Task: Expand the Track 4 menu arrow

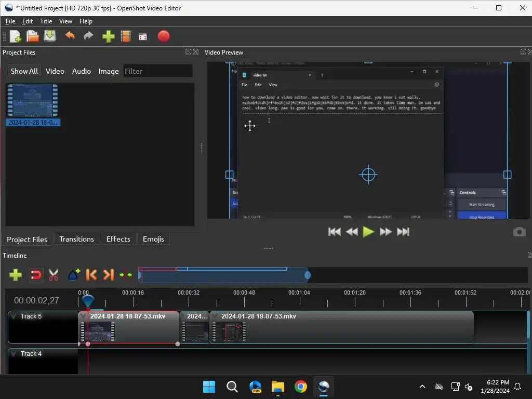Action: click(14, 353)
